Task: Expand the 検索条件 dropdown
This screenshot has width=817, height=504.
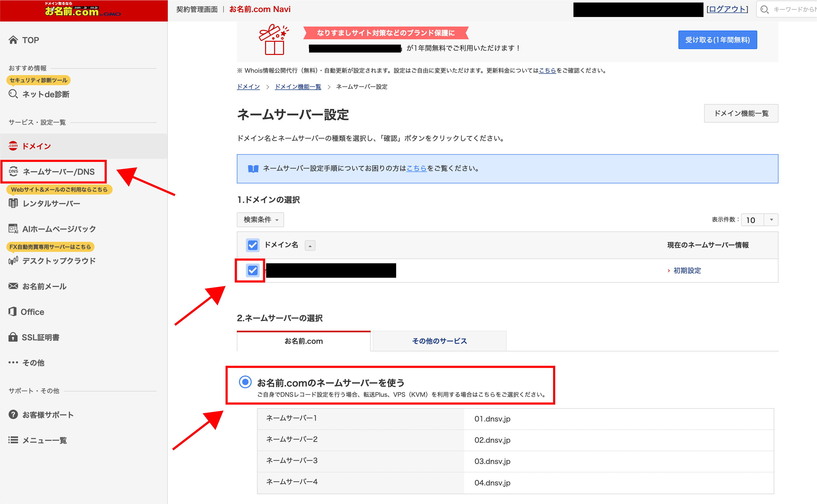Action: click(x=260, y=220)
